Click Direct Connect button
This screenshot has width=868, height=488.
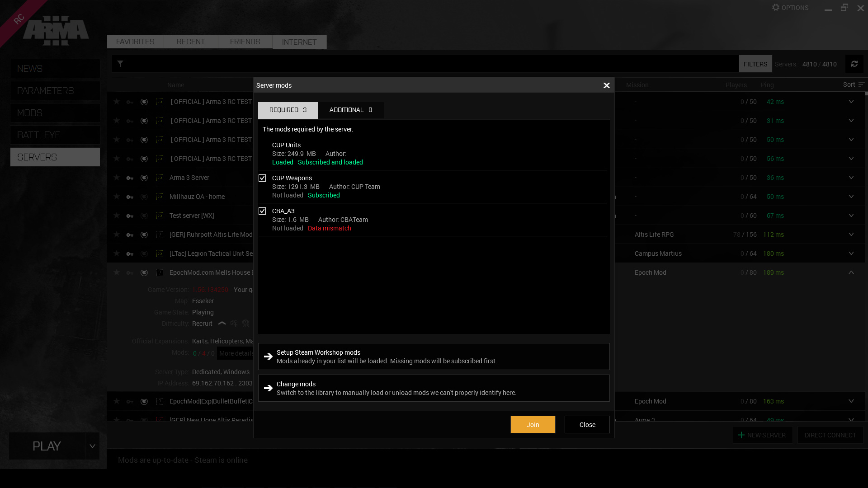point(830,435)
